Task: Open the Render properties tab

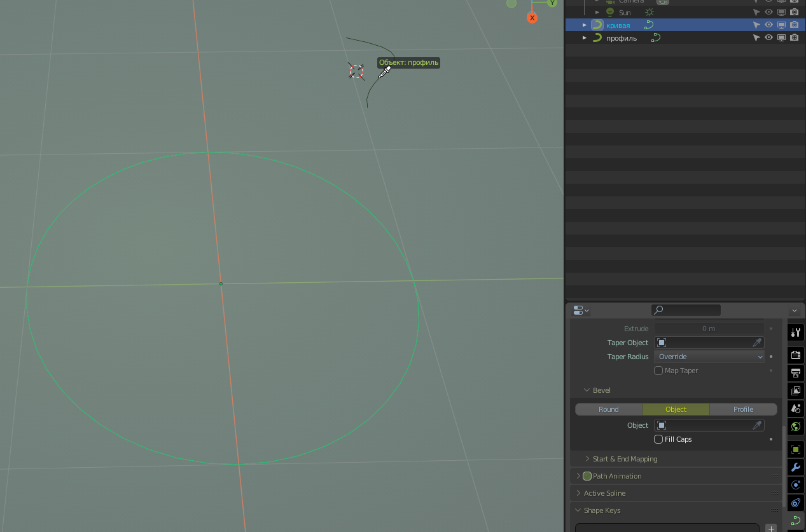Action: 795,355
